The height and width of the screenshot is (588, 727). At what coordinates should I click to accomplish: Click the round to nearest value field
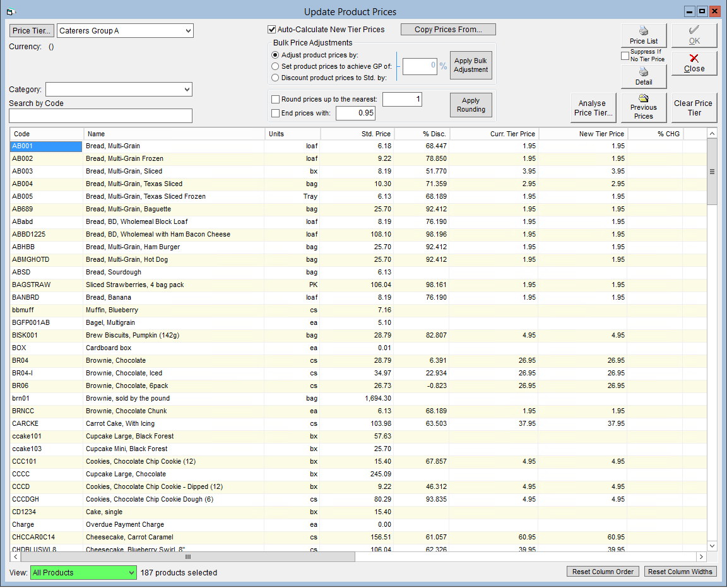click(402, 99)
